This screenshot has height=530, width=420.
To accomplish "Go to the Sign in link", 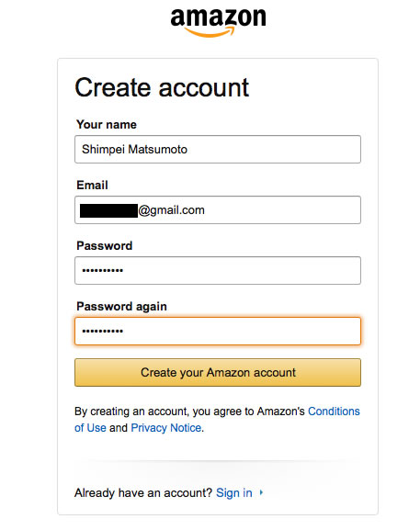I will [234, 493].
